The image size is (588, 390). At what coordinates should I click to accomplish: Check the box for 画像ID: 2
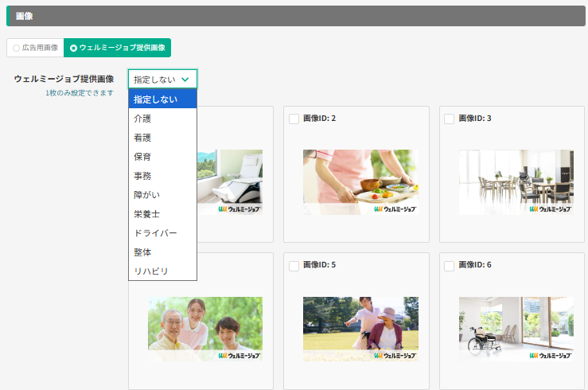(294, 119)
